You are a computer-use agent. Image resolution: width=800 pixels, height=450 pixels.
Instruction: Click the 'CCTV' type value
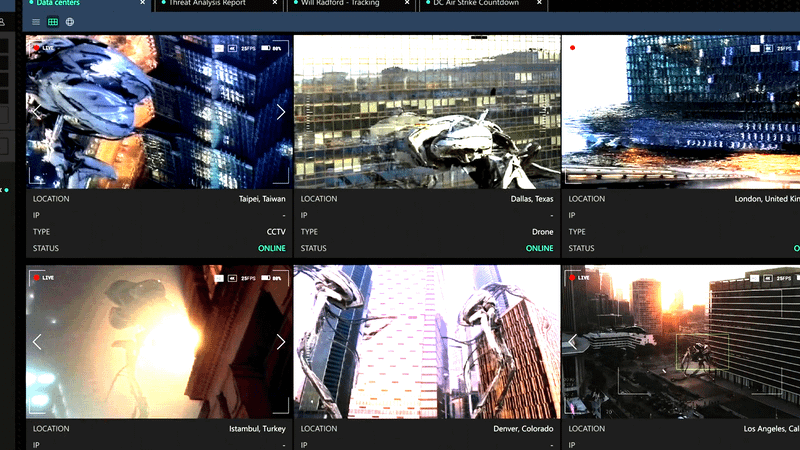coord(276,232)
